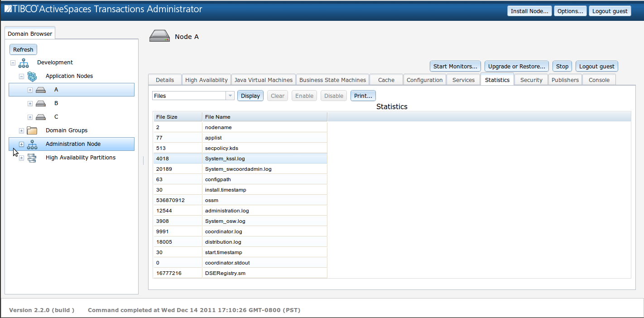
Task: Click the large Node A header drive icon
Action: [159, 36]
